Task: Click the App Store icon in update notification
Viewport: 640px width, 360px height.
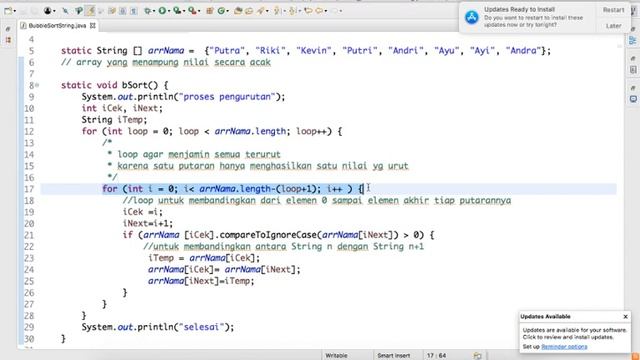Action: [x=472, y=17]
